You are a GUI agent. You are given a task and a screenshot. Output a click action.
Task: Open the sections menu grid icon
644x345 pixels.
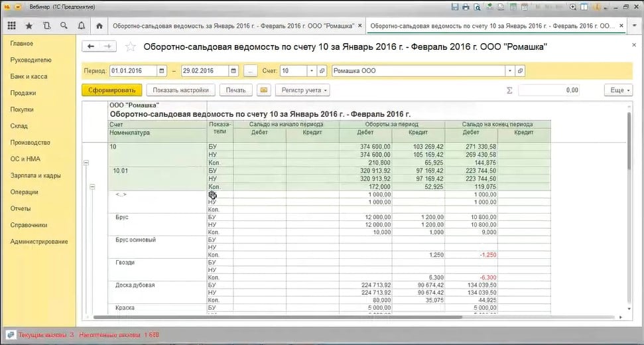[x=11, y=26]
